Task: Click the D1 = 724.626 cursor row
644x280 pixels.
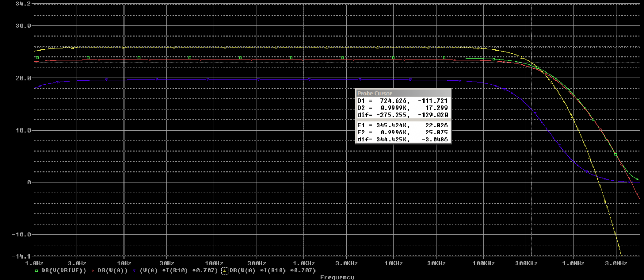Action: pyautogui.click(x=403, y=100)
